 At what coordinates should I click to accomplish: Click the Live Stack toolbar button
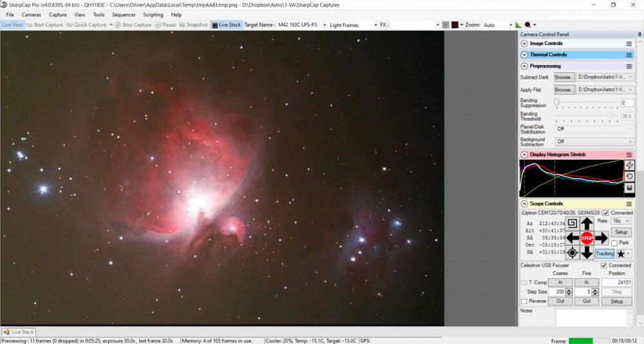(226, 24)
